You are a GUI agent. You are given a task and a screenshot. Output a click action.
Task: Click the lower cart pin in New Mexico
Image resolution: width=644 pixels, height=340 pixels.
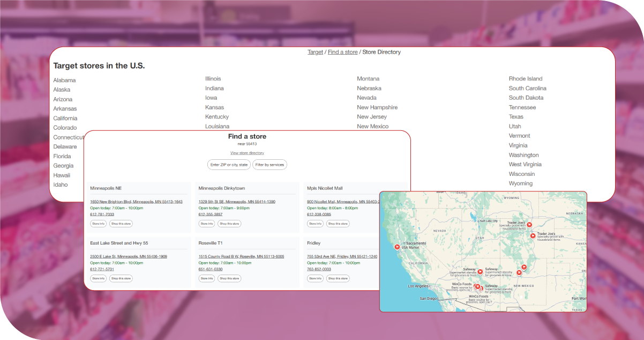pyautogui.click(x=519, y=273)
